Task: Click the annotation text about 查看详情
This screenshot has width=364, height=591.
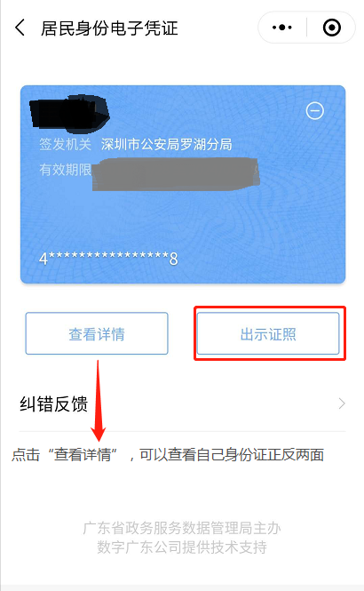Action: pos(168,455)
